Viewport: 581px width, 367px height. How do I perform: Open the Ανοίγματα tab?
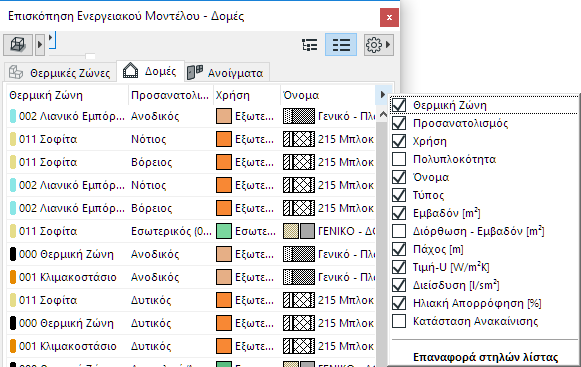point(227,73)
